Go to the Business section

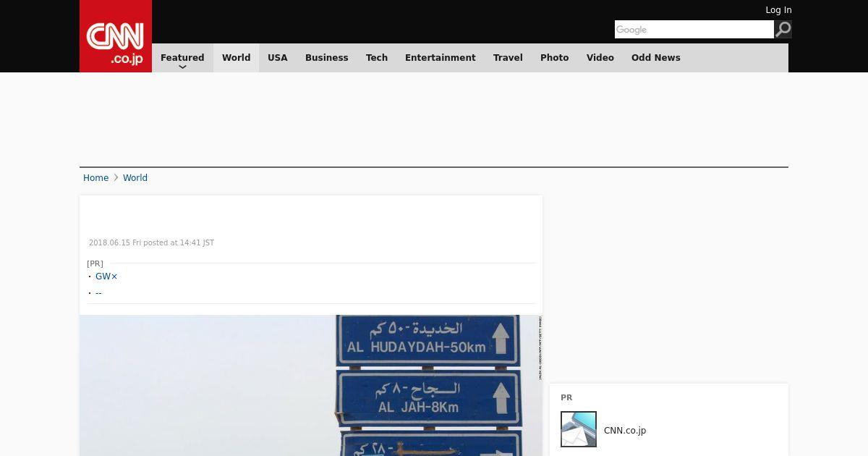point(326,58)
